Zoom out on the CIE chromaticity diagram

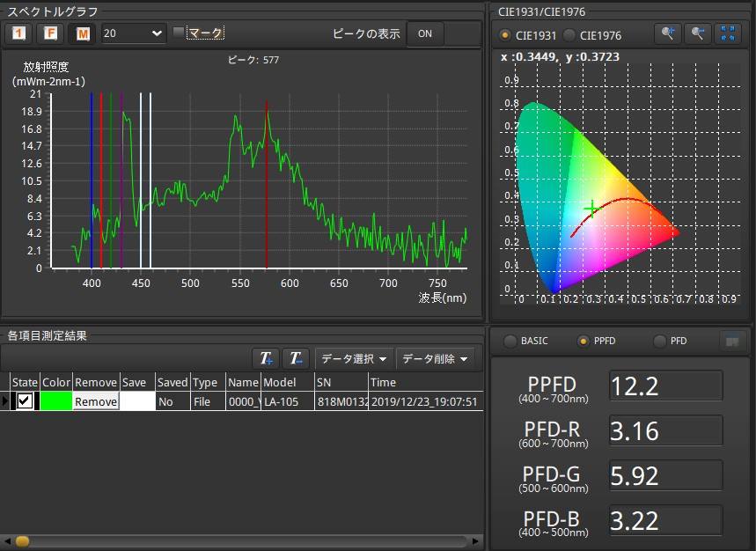698,33
